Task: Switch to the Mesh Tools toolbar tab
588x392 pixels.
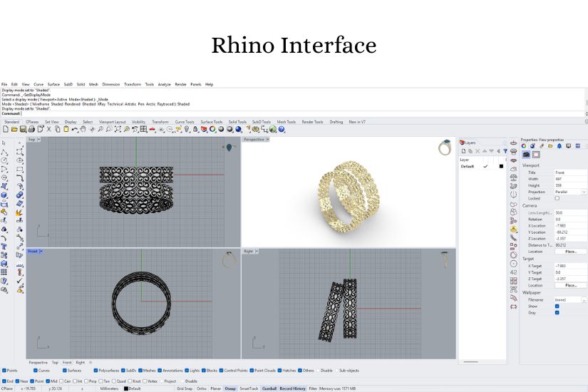Action: 286,122
